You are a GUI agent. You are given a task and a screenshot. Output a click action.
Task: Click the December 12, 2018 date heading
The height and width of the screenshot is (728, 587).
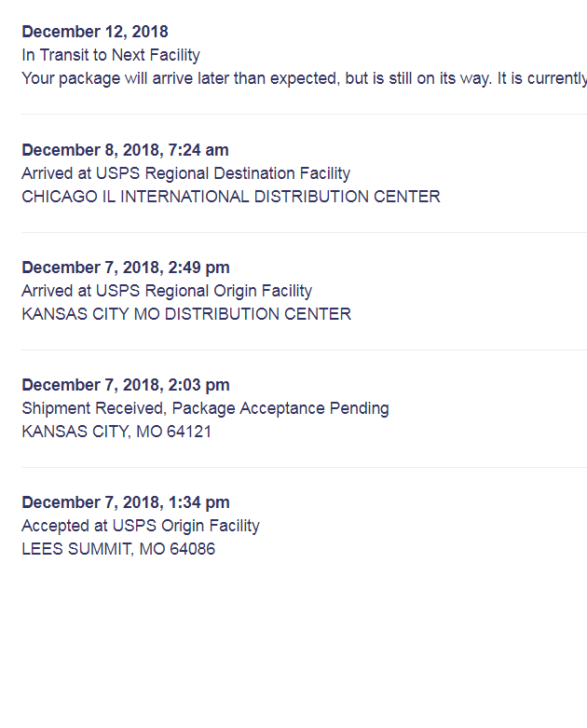tap(95, 32)
